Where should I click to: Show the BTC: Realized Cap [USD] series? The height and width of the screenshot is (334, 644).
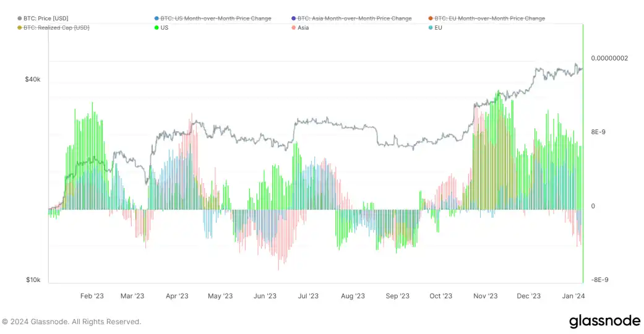(x=57, y=28)
